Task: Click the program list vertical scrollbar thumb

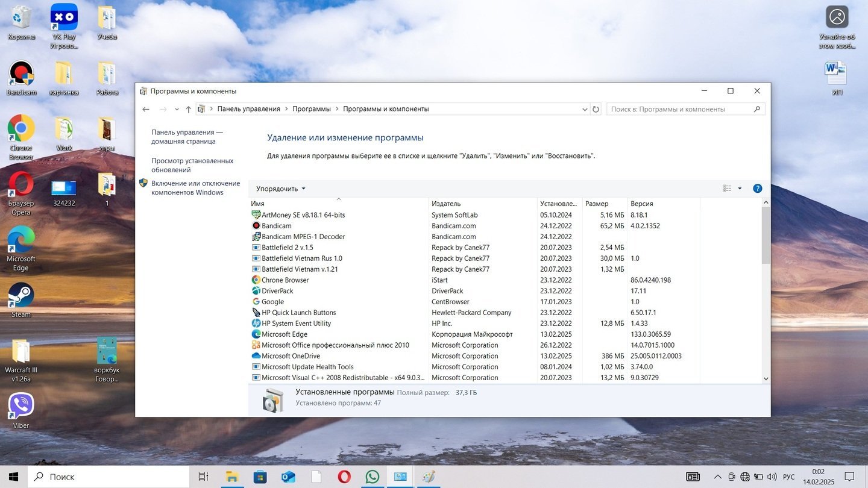Action: pos(766,236)
